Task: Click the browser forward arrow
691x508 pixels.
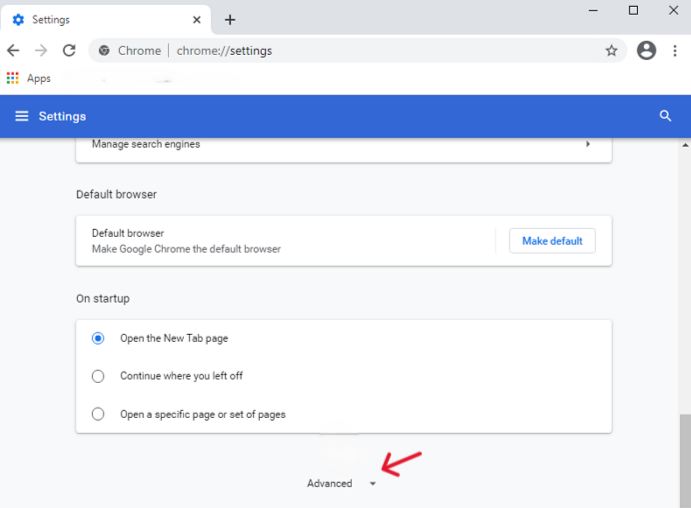Action: 41,51
